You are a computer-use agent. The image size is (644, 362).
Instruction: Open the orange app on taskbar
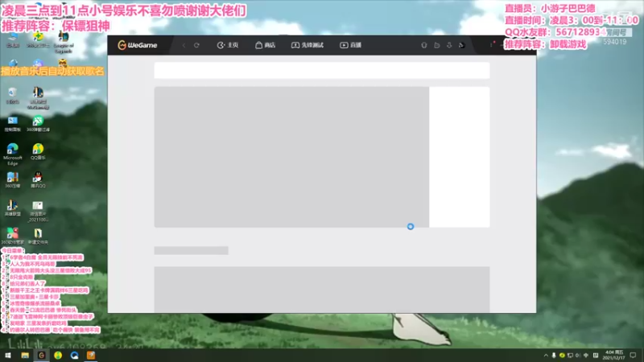pos(91,355)
